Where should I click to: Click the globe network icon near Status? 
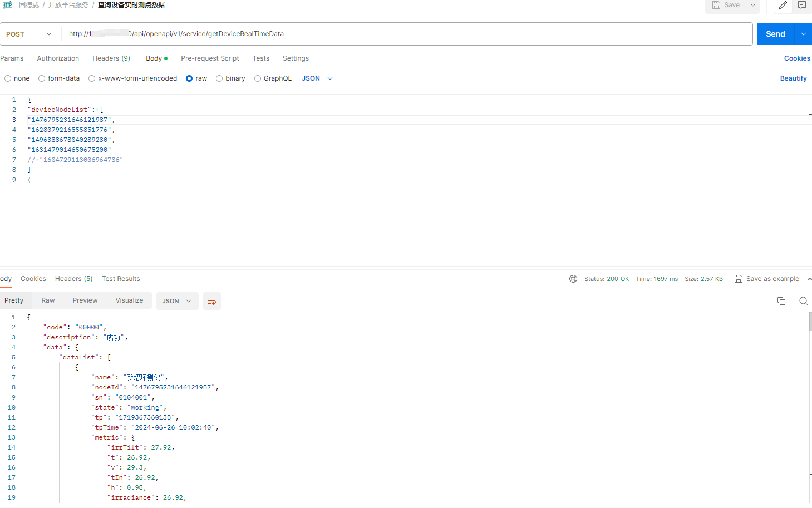point(573,279)
